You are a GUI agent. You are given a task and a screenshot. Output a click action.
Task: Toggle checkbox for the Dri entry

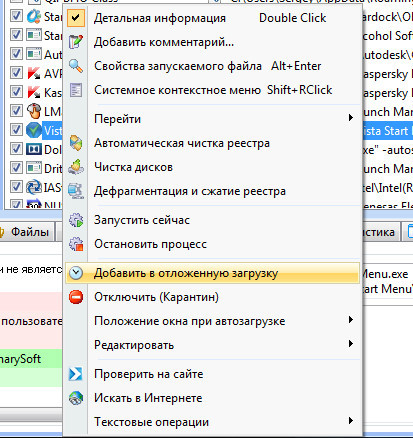(16, 168)
